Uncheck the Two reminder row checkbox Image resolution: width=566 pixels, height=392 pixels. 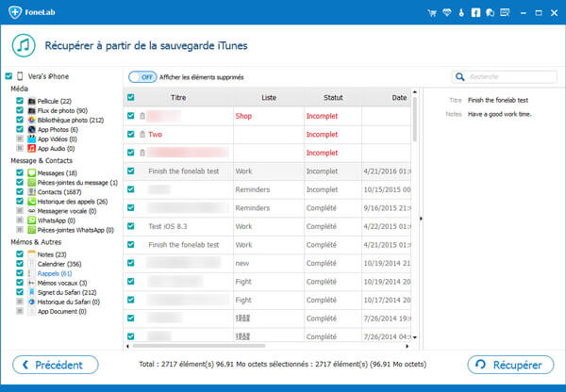point(131,134)
